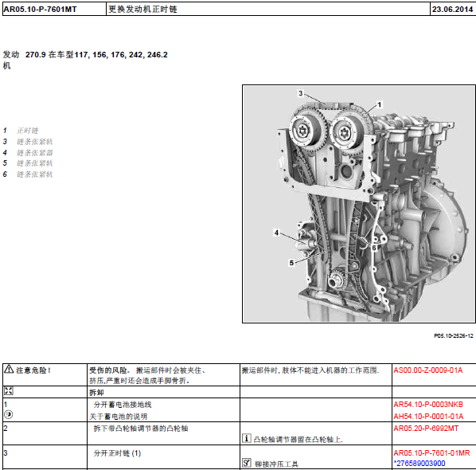Image resolution: width=476 pixels, height=470 pixels.
Task: Click the 注意危险! warning label
Action: [33, 370]
